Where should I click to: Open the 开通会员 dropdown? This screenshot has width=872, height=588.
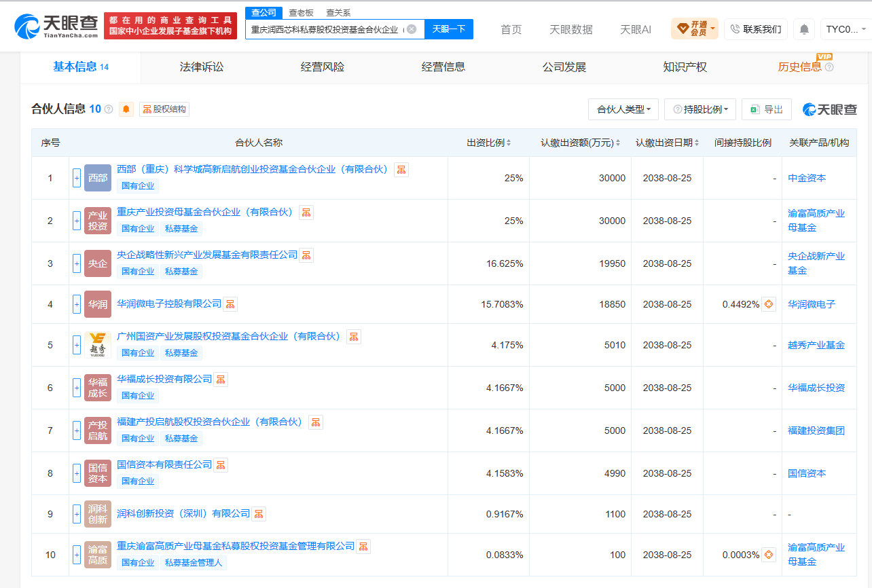click(695, 29)
